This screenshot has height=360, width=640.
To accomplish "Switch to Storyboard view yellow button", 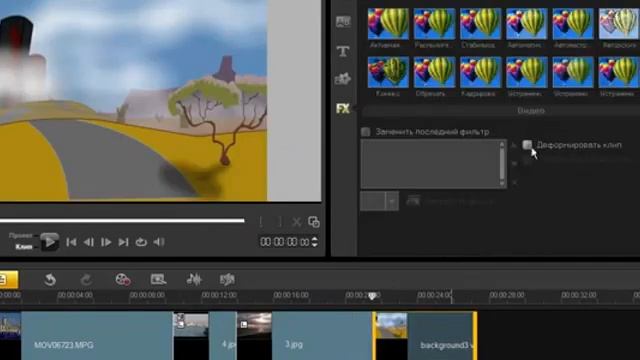I will coord(9,280).
